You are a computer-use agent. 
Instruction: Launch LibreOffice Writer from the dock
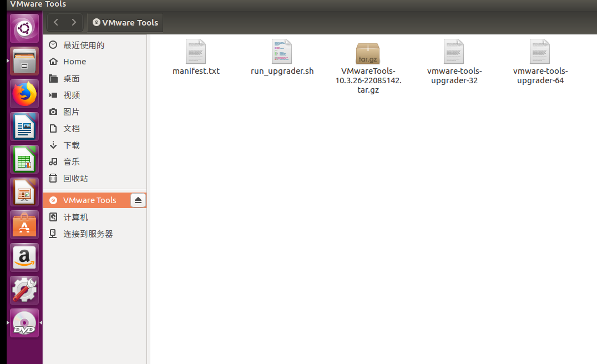(24, 127)
